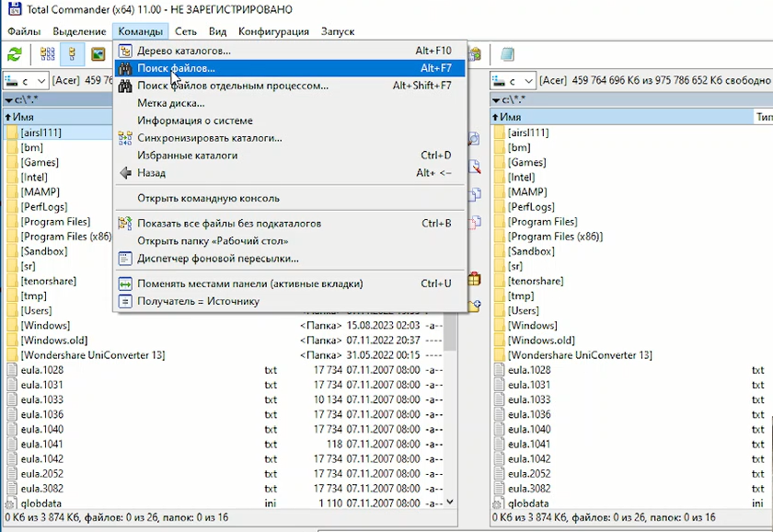Switch to brief file list view icon
This screenshot has width=773, height=532.
click(x=47, y=53)
